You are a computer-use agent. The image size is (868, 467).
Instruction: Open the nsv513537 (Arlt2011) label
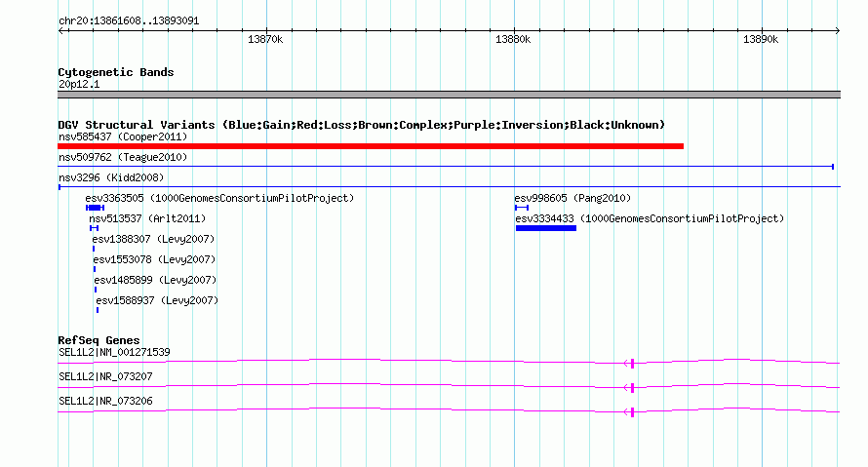pyautogui.click(x=147, y=218)
